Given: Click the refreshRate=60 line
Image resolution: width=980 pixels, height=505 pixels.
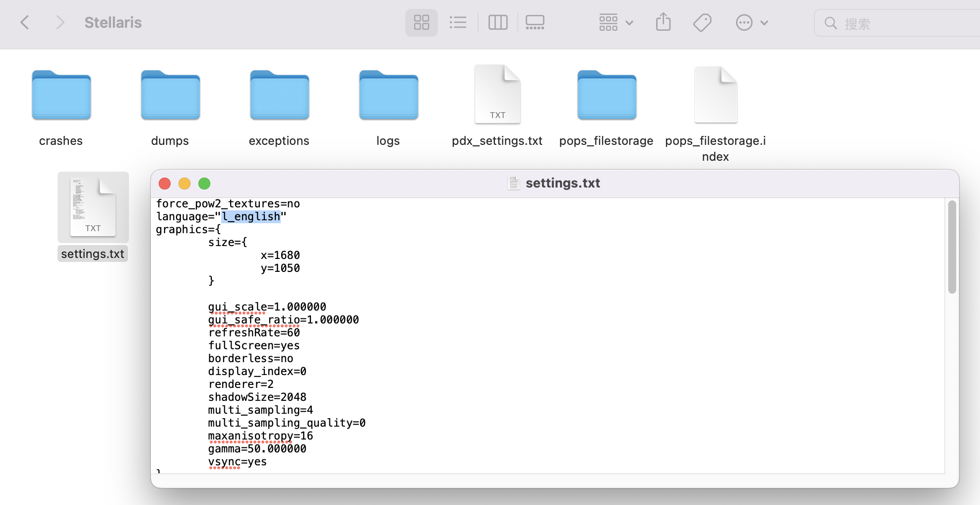Looking at the screenshot, I should click(254, 333).
